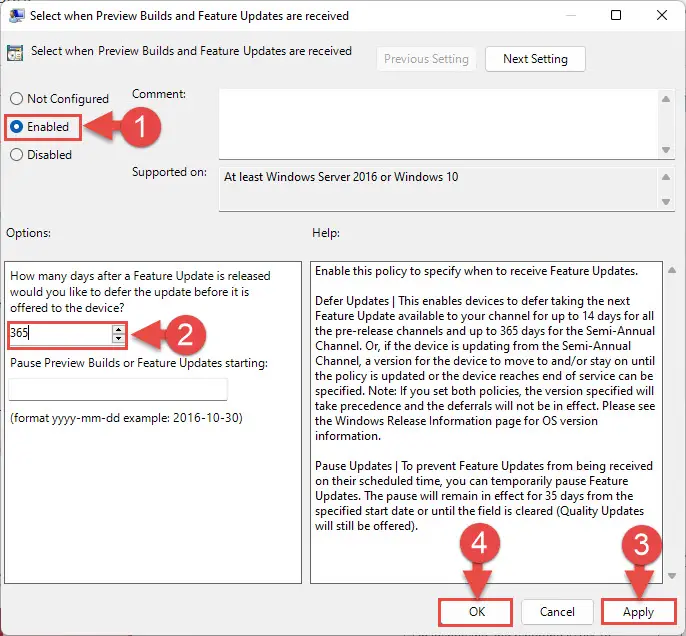Select the Enabled radio button
The image size is (686, 636).
[x=16, y=127]
